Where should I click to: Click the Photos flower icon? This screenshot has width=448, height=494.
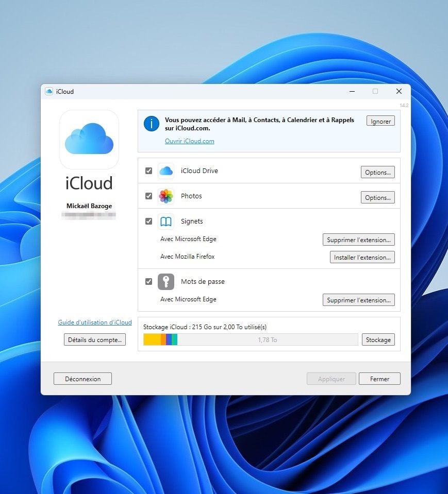166,196
